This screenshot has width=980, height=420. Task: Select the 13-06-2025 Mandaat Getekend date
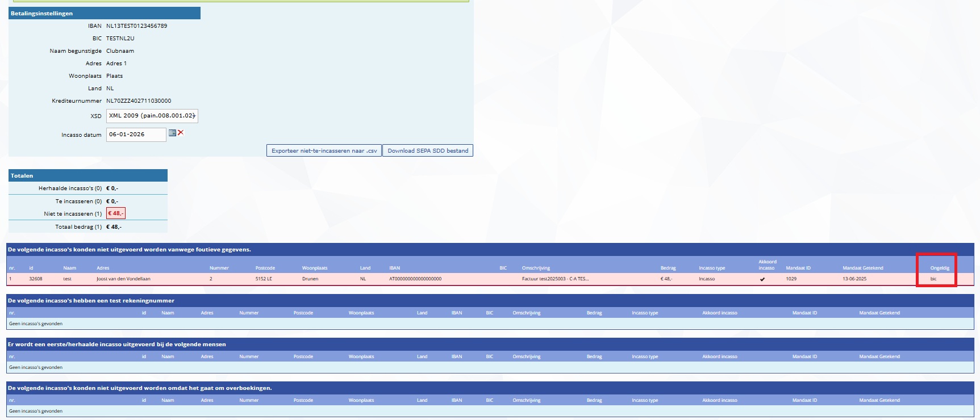point(854,279)
